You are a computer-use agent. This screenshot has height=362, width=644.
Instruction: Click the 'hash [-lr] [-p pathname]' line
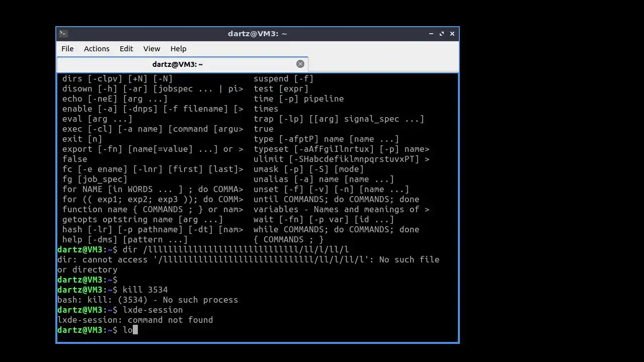point(153,229)
